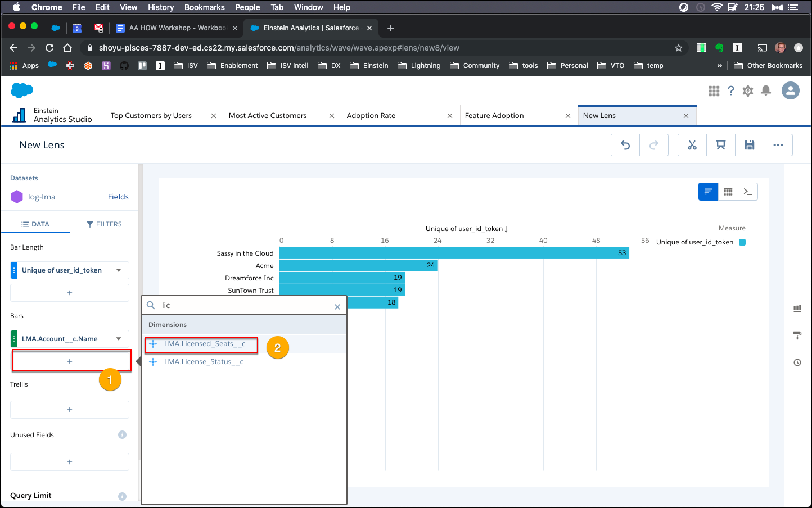Clear the field search box
Image resolution: width=812 pixels, height=508 pixels.
[337, 307]
